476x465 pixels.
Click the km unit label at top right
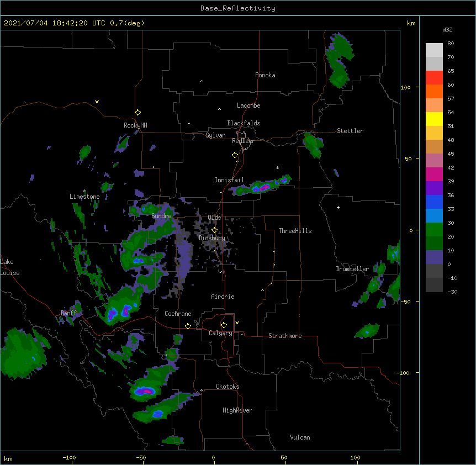(x=411, y=23)
